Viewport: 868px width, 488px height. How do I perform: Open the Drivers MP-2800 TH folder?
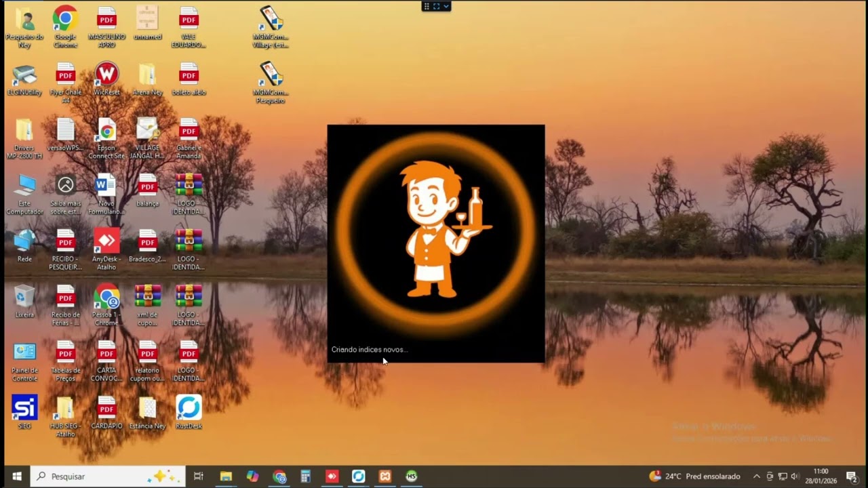point(24,139)
